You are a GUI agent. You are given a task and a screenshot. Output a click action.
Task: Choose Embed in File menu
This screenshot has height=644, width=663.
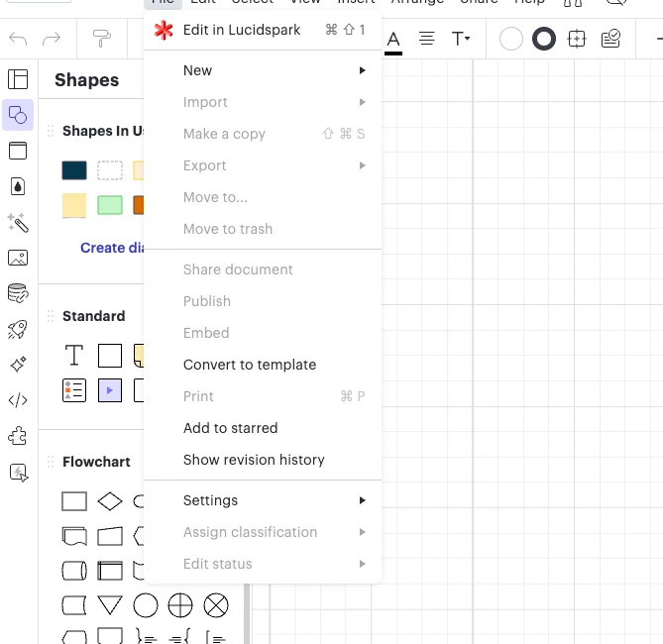(x=263, y=333)
